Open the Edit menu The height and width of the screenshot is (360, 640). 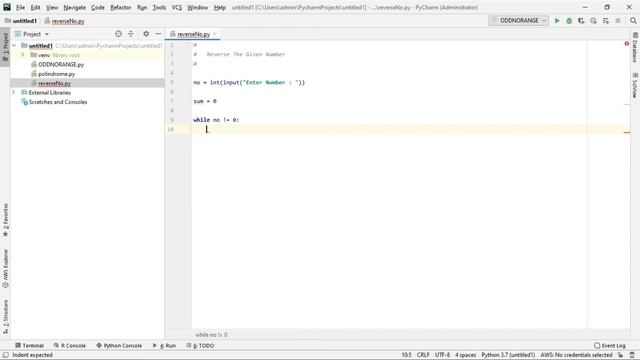35,7
